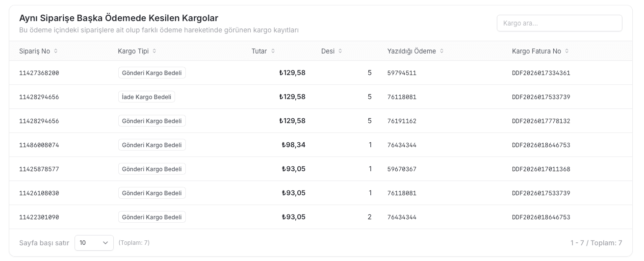Click desi value 2 for order 11422301090
This screenshot has width=644, height=261.
(370, 217)
